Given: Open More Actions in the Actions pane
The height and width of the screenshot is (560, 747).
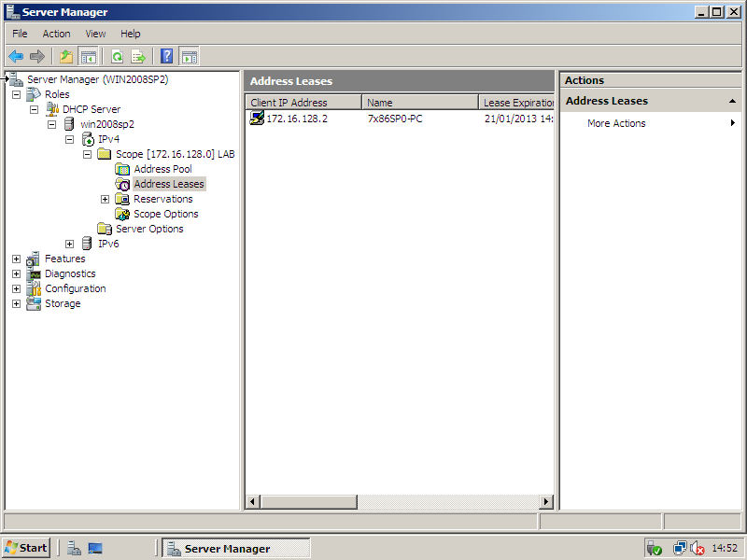Looking at the screenshot, I should point(616,123).
